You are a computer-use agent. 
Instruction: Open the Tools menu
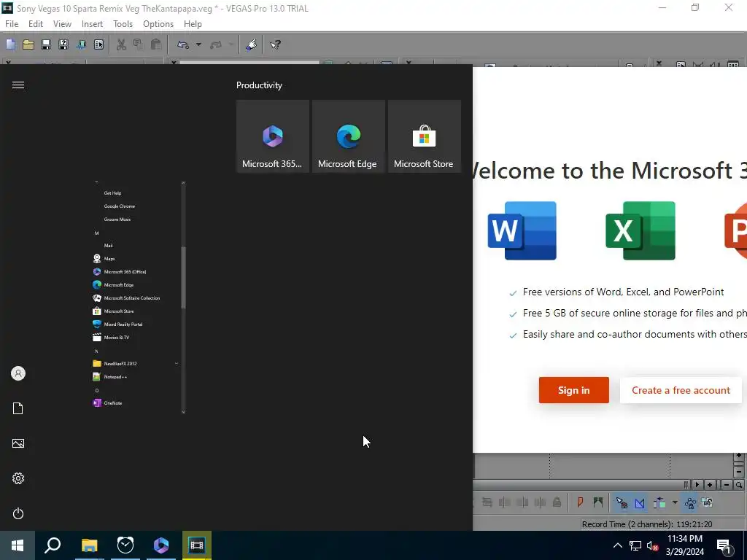pyautogui.click(x=123, y=24)
